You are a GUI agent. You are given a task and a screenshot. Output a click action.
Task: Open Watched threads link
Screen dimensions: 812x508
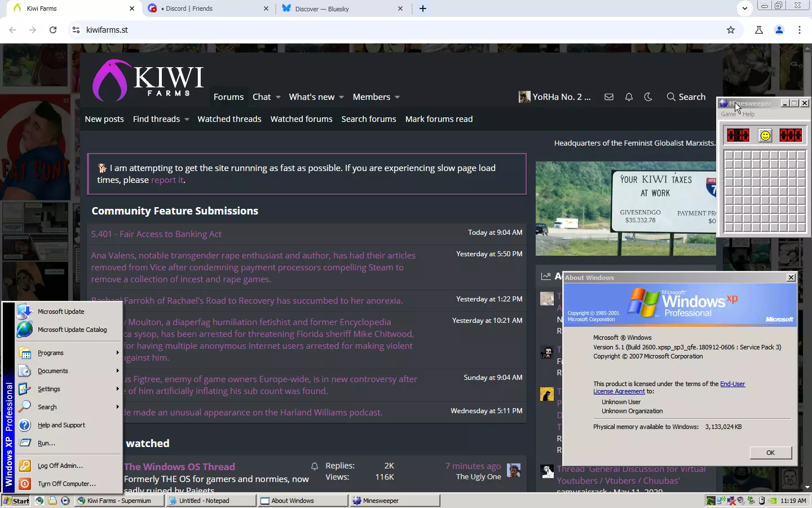click(x=230, y=119)
